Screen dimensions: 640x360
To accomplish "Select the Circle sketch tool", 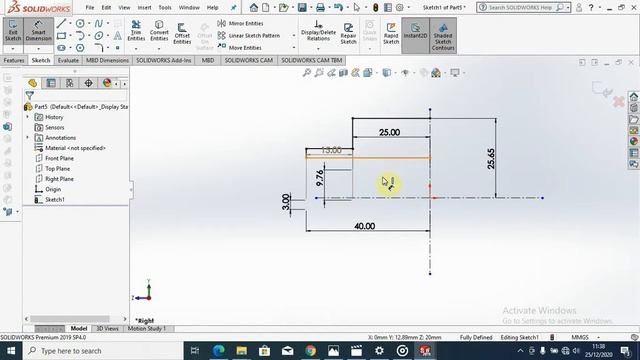I will tap(80, 24).
